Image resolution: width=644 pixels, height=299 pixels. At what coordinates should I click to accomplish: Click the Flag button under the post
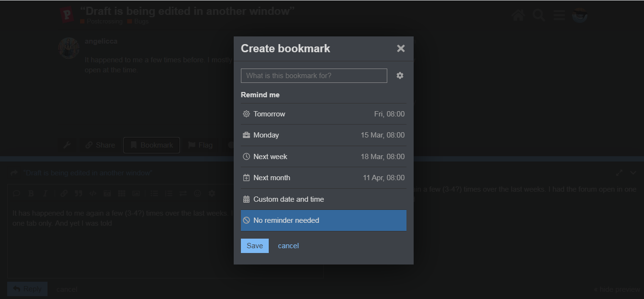click(x=200, y=145)
